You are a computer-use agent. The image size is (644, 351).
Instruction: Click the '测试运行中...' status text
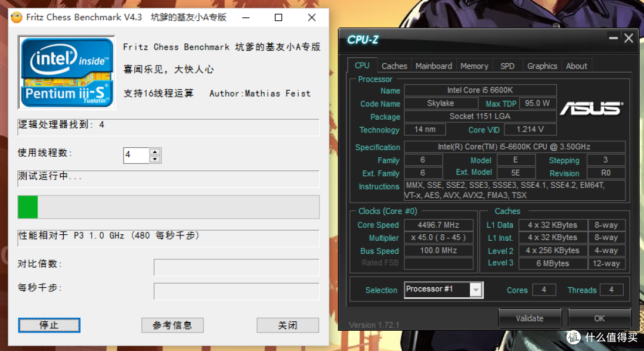(168, 179)
